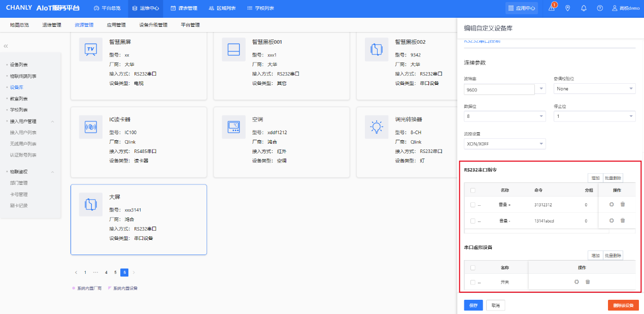This screenshot has height=314, width=644.
Task: Check the checkbox for 开关 row
Action: click(473, 282)
